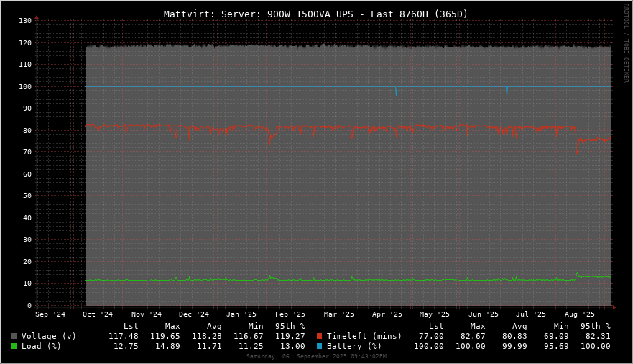Click Timeleft average value 80.83
Screen dimensions: 633x364
coord(514,336)
